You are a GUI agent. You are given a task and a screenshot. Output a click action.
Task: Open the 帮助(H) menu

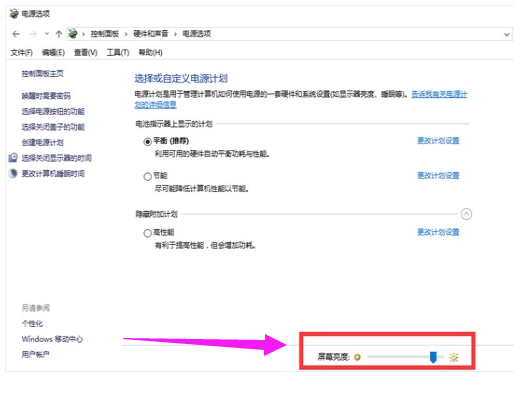(x=150, y=53)
